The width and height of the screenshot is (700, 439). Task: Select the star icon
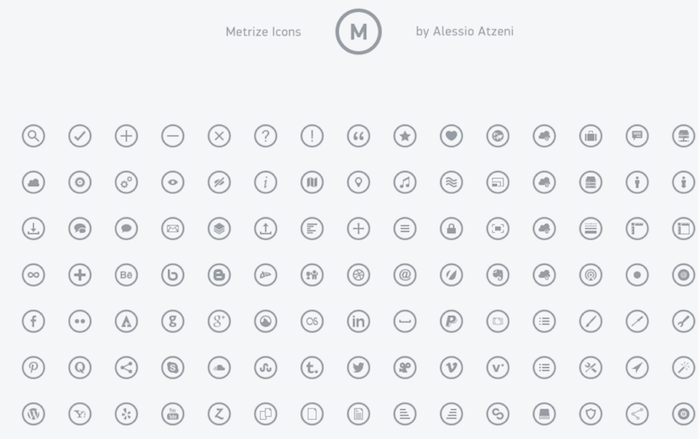(x=404, y=136)
